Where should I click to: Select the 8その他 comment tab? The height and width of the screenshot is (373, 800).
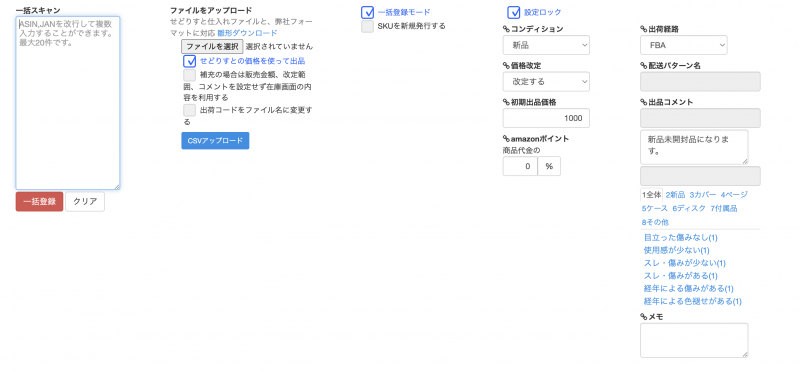pos(655,222)
